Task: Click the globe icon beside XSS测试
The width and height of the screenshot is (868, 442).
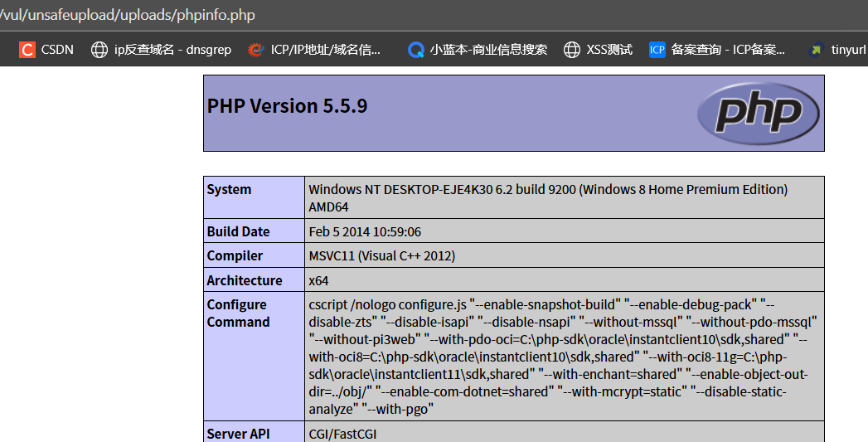Action: [x=572, y=50]
